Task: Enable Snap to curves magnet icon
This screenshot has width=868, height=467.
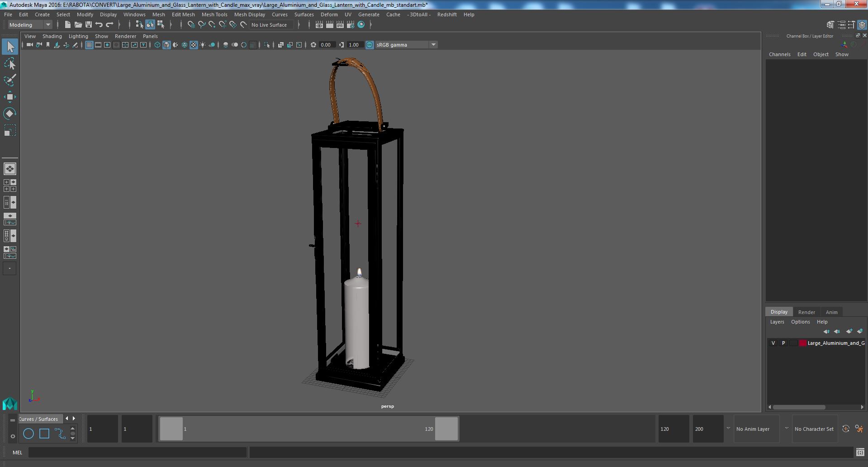Action: coord(201,25)
